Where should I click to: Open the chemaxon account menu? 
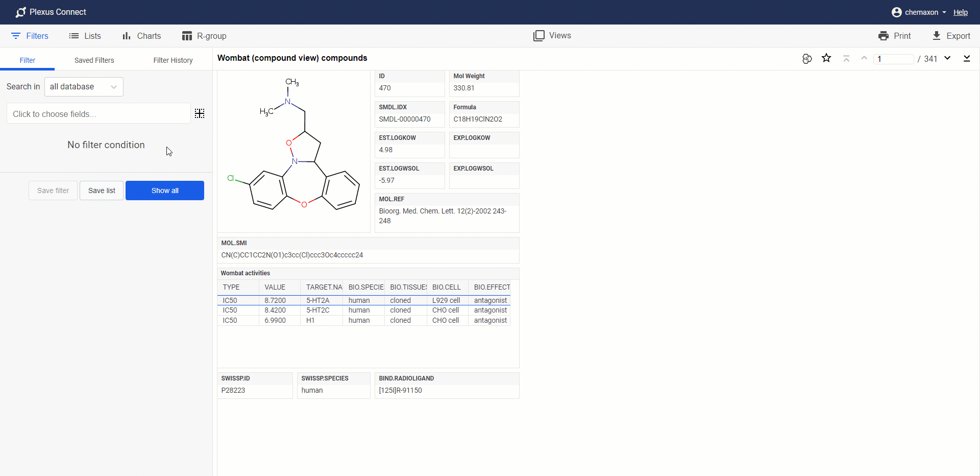click(918, 12)
